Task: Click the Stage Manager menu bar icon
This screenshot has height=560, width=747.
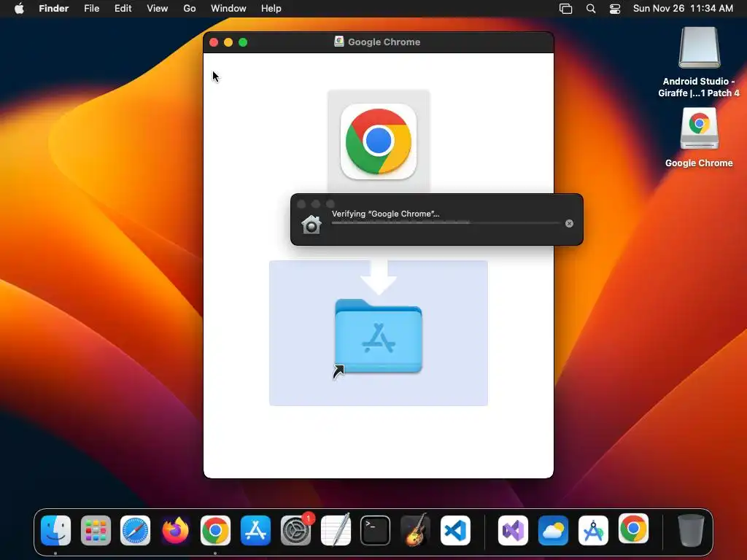Action: [x=565, y=9]
